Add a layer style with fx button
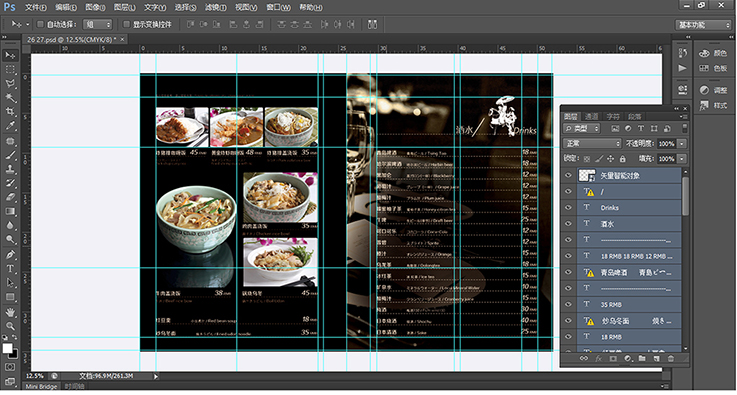 tap(598, 358)
